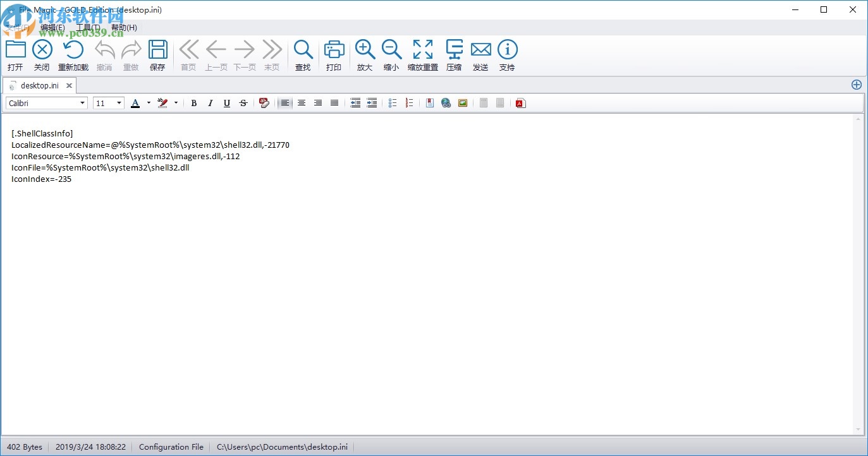868x456 pixels.
Task: Click the [.ShellClassInfo] line in editor
Action: point(42,133)
